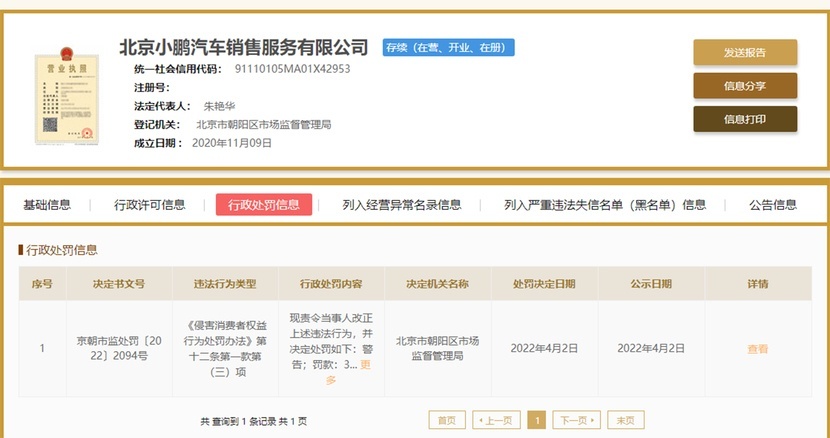Click the 违法行为类型 column header
The width and height of the screenshot is (830, 438).
(x=225, y=284)
